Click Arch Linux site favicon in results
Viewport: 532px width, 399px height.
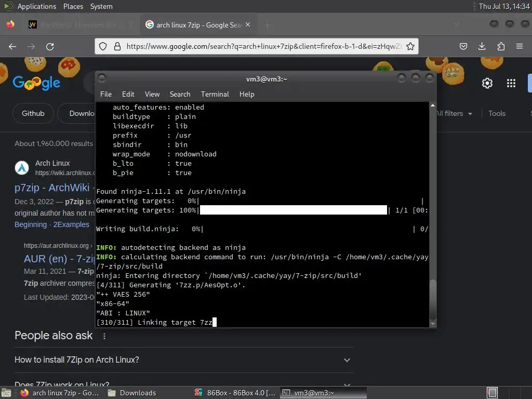click(22, 168)
